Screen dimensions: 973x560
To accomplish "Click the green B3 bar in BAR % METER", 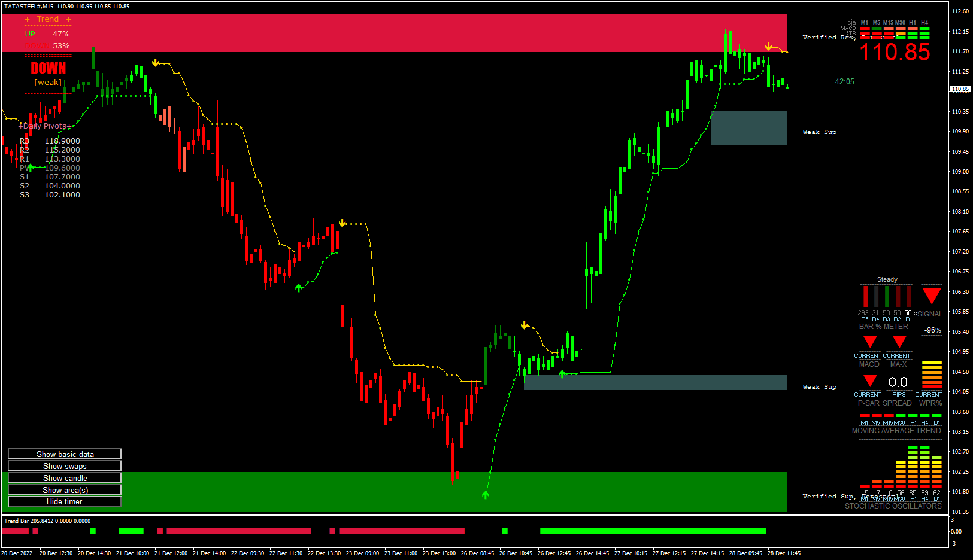I will click(887, 297).
